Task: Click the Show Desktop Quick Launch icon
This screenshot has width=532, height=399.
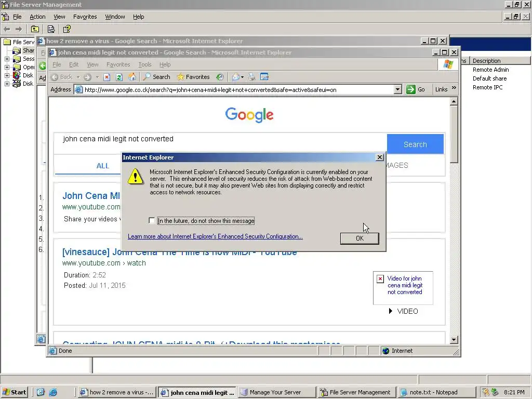Action: [41, 392]
